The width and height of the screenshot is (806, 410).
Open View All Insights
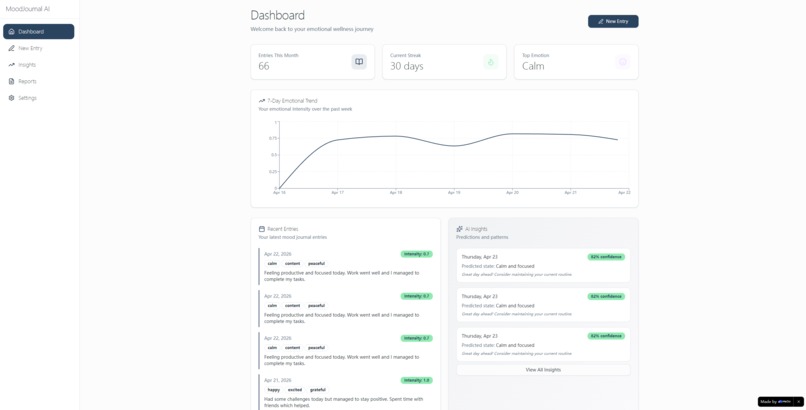543,370
